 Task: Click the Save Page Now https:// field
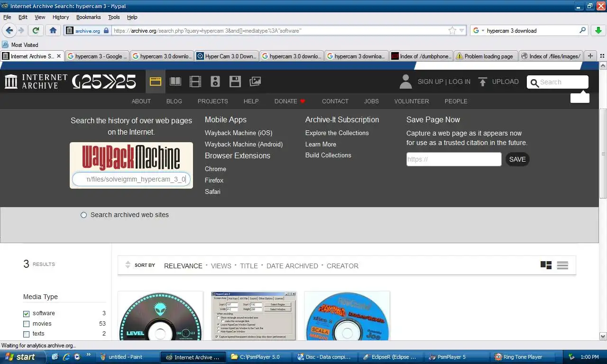454,159
